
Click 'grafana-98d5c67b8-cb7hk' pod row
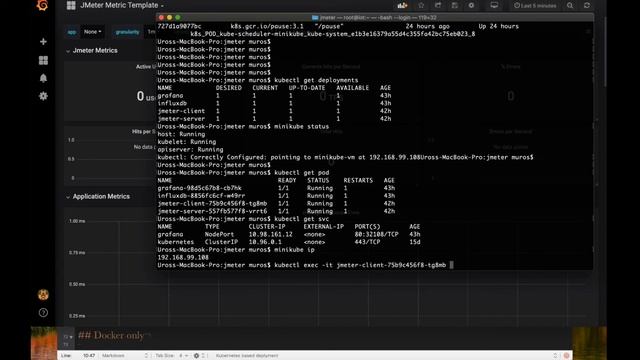276,188
